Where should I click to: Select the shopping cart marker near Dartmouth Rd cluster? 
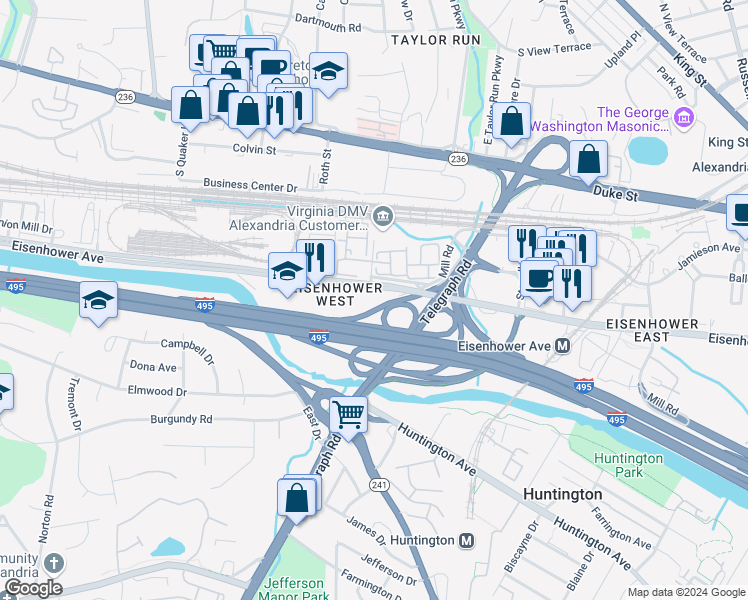click(x=221, y=50)
